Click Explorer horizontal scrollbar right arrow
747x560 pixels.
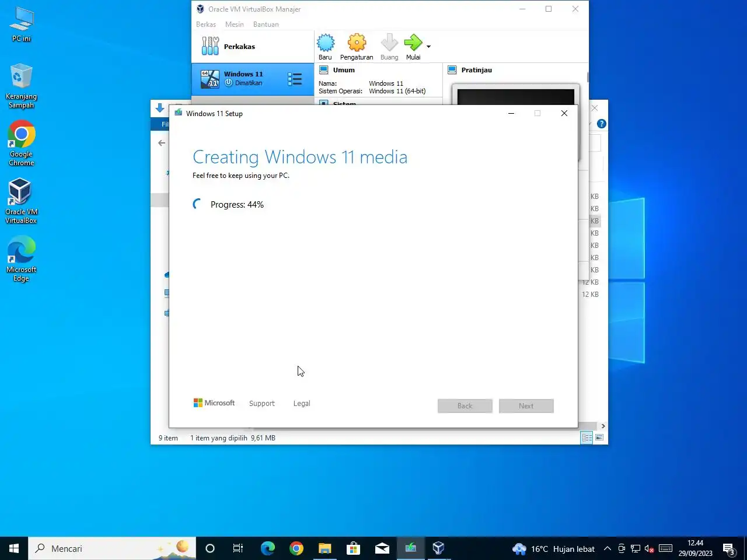[x=603, y=426]
